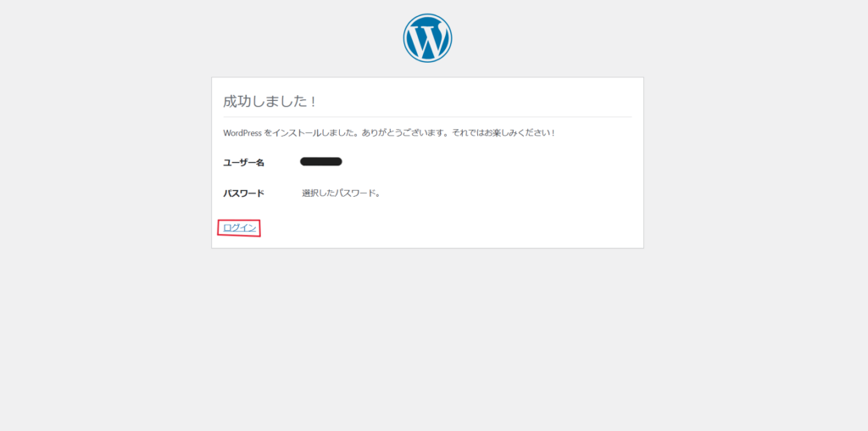Screen dimensions: 868x431
Task: Click the 選択したパスワード。 text
Action: [x=341, y=193]
